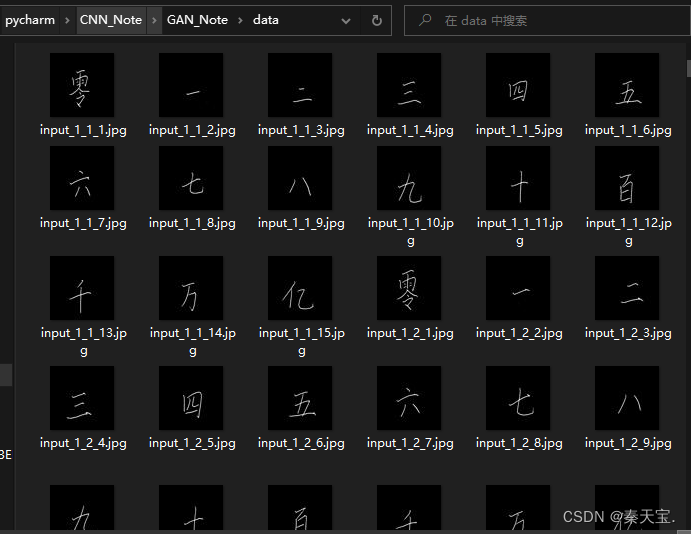This screenshot has height=534, width=691.
Task: Select thumbnail of input_1_1_9.jpg
Action: click(300, 178)
